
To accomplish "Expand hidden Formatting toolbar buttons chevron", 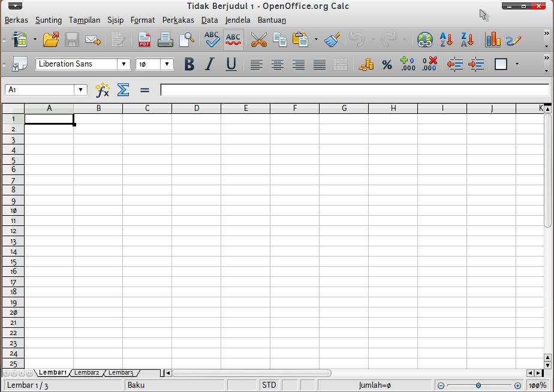I will point(547,58).
